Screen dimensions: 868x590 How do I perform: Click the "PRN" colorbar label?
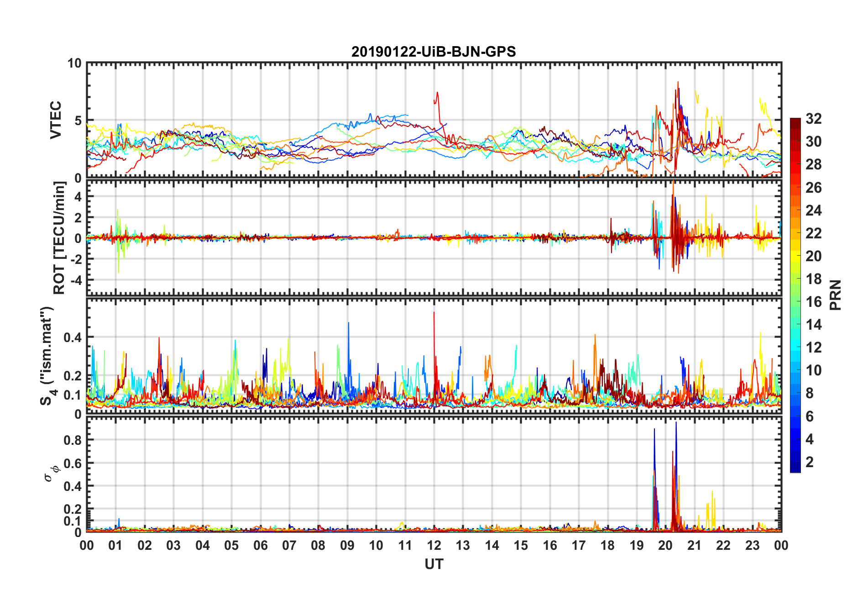click(x=835, y=295)
